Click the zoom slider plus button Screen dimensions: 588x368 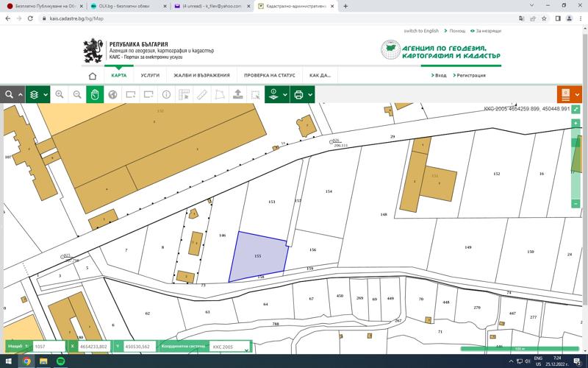tap(576, 123)
